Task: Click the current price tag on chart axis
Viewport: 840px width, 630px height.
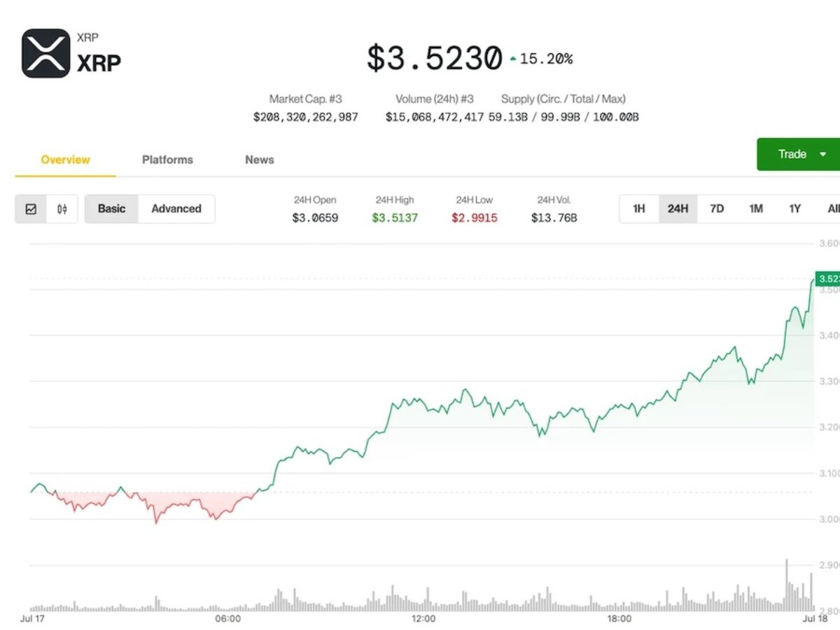Action: [x=827, y=279]
